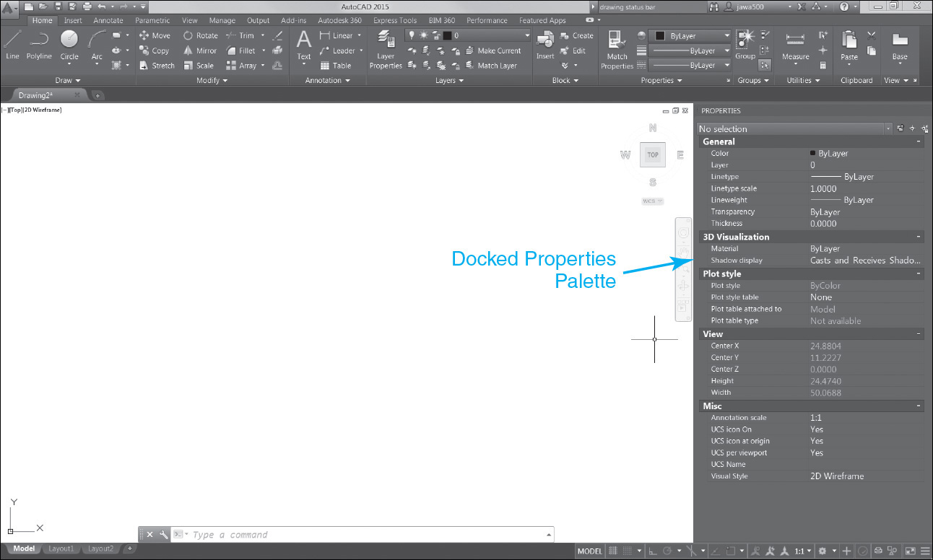Screen dimensions: 933x560
Task: Switch to the Layout1 tab
Action: tap(61, 549)
